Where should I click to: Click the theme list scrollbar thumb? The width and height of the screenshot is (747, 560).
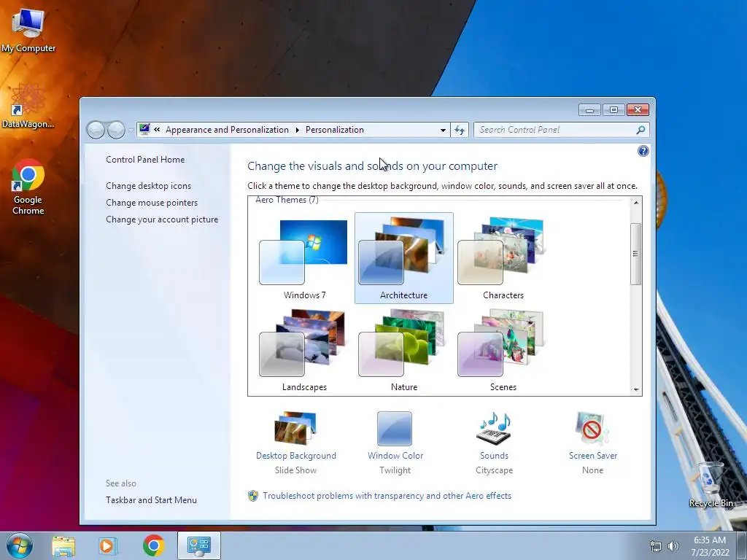pos(635,254)
